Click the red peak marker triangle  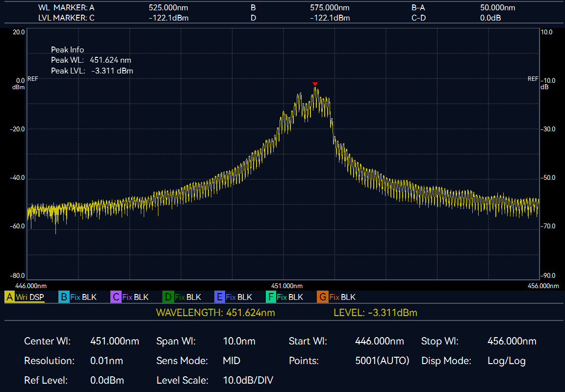click(315, 84)
